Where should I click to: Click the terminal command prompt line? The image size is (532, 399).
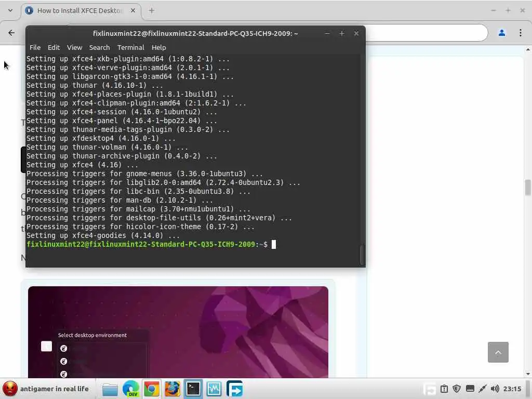151,244
